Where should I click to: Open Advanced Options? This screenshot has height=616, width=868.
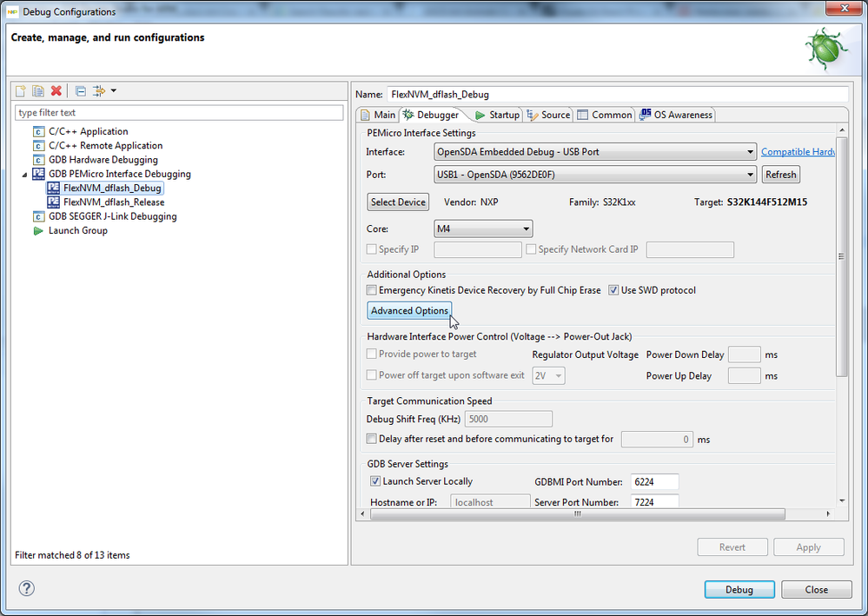click(x=409, y=310)
